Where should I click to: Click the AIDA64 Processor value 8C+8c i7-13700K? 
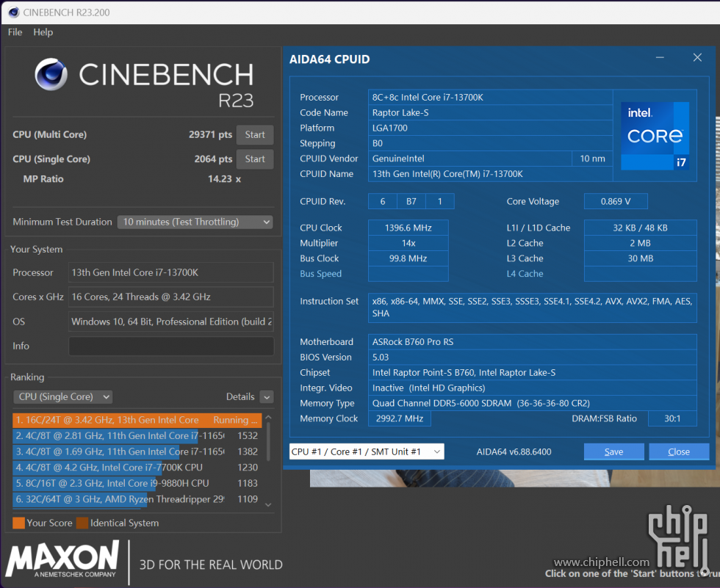tap(491, 97)
